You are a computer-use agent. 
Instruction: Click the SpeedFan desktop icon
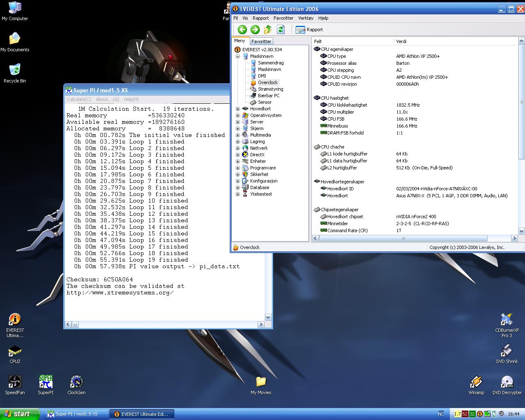pos(15,385)
